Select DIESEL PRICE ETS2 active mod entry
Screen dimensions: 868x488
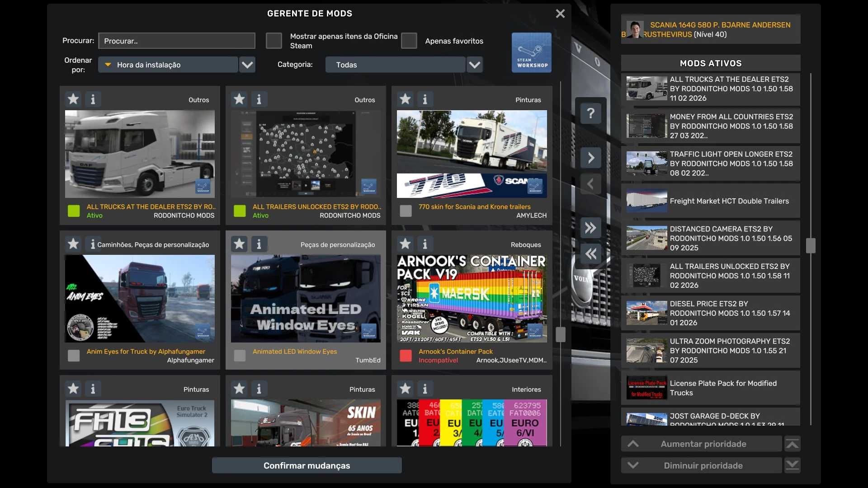coord(710,313)
